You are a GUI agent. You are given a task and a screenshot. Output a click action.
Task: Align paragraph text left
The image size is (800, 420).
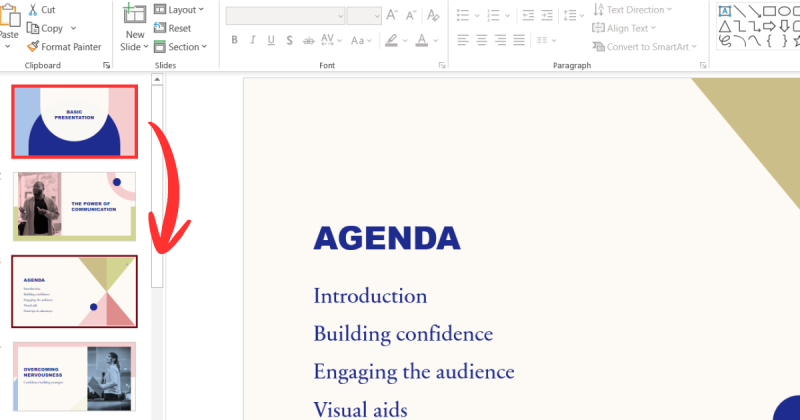[463, 40]
